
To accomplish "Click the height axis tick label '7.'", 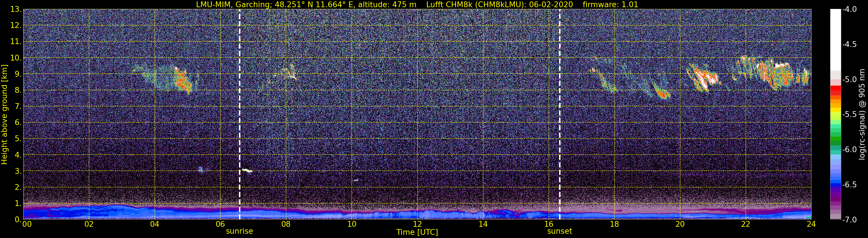I will (18, 106).
